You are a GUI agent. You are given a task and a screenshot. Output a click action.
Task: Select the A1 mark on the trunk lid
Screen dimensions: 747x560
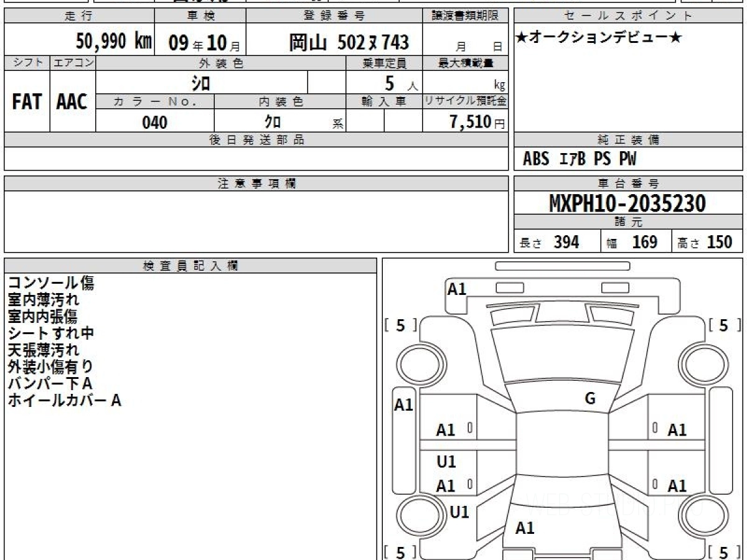(x=525, y=528)
